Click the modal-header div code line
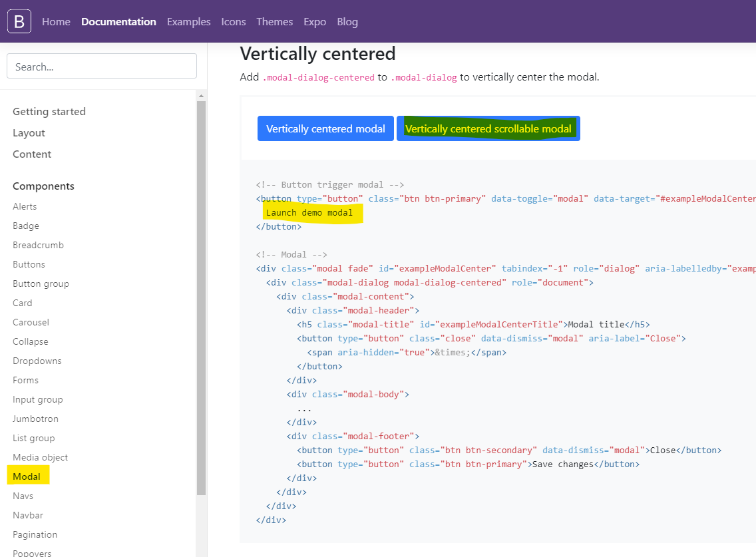756x557 pixels. [x=353, y=311]
